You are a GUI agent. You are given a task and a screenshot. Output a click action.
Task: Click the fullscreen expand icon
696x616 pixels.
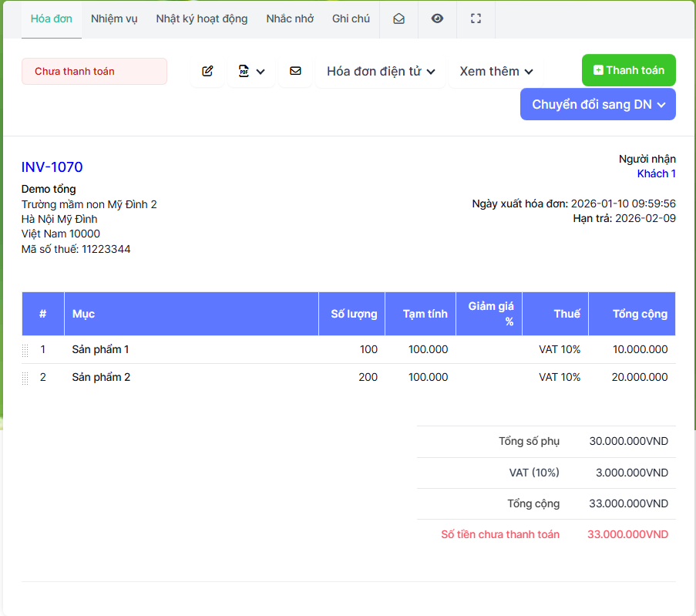click(x=476, y=19)
